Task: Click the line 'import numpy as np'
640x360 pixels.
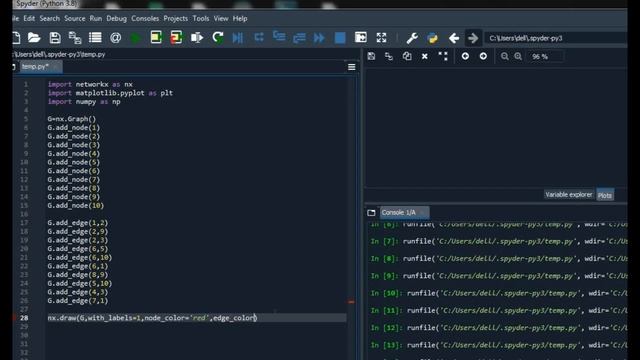Action: 84,102
